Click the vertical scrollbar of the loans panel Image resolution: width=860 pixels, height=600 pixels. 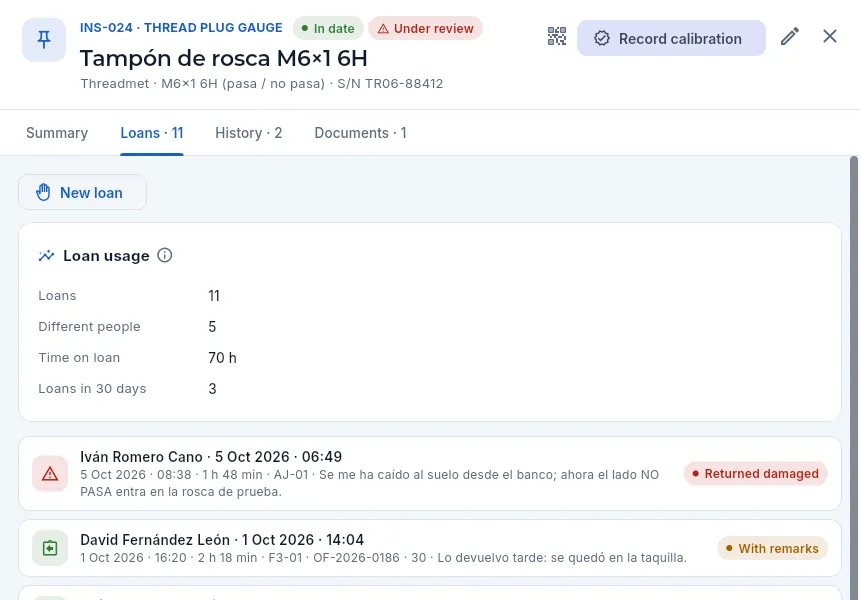853,378
